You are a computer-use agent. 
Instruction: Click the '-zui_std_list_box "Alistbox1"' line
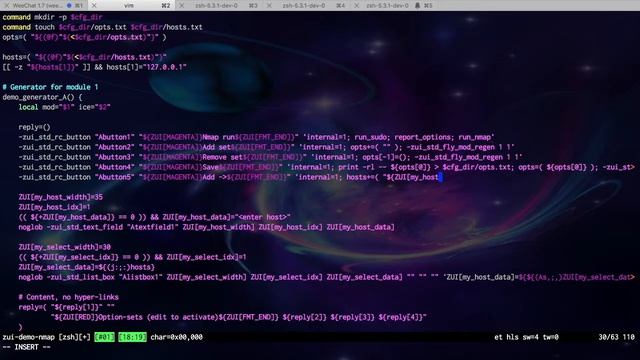[327, 277]
